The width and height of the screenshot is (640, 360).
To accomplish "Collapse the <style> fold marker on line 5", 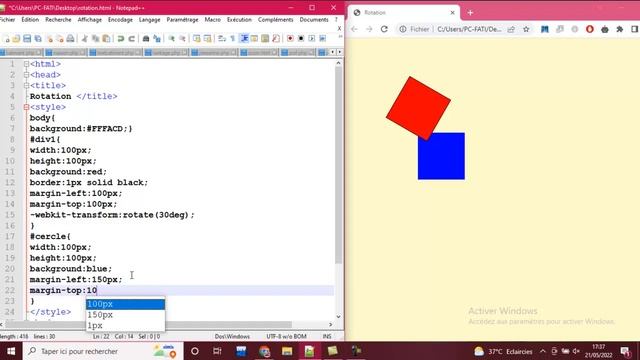I will click(27, 107).
